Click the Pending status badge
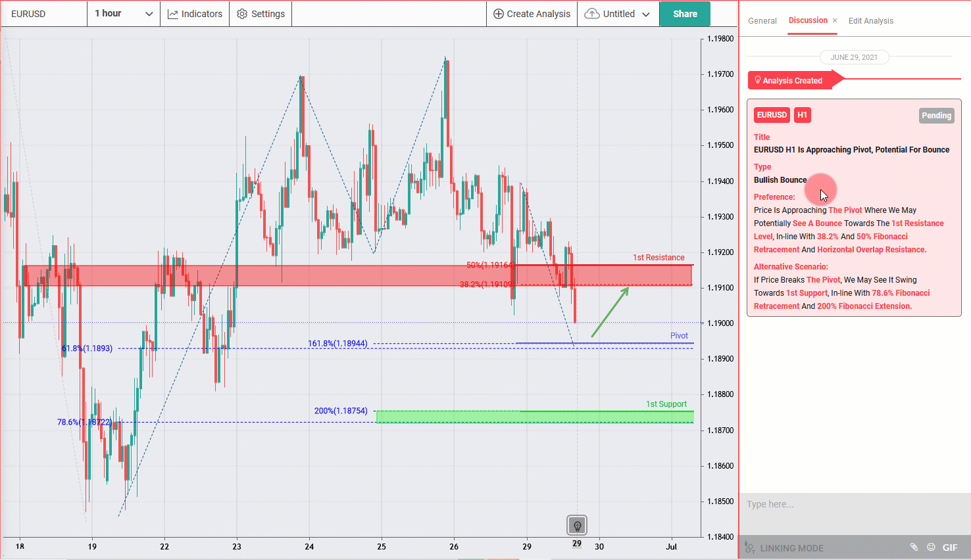 pyautogui.click(x=936, y=116)
